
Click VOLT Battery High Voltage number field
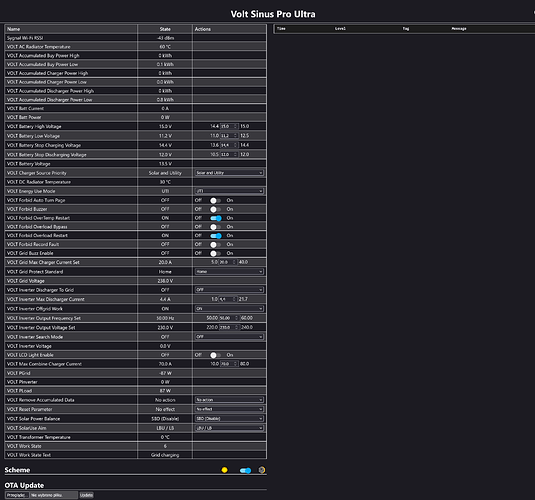(229, 126)
